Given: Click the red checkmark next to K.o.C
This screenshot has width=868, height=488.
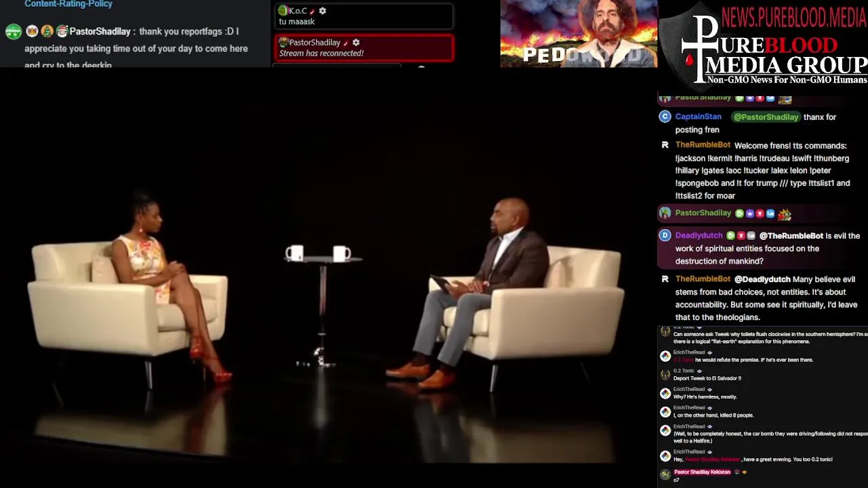Looking at the screenshot, I should (x=312, y=12).
